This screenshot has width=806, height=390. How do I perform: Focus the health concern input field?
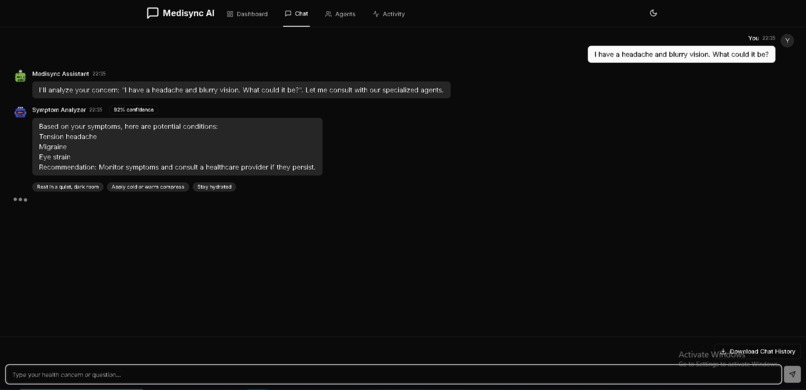coord(393,375)
